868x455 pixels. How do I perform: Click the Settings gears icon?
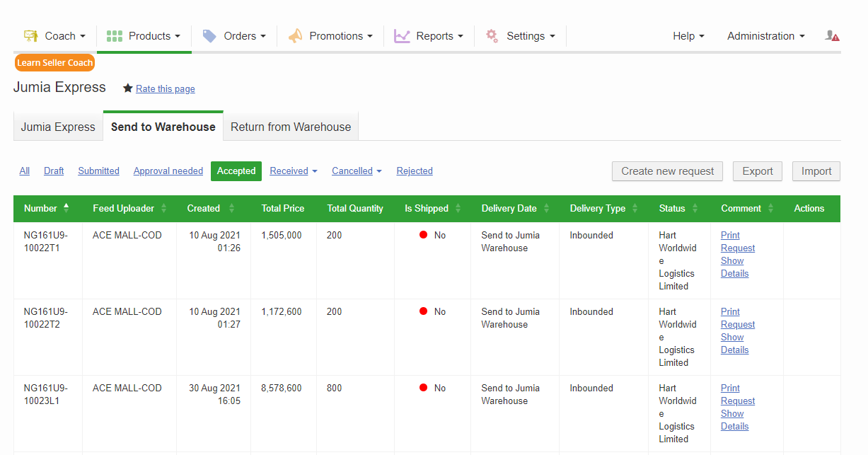(492, 36)
